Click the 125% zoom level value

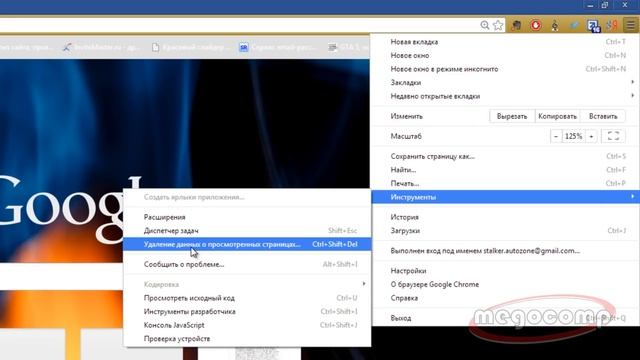click(x=573, y=136)
